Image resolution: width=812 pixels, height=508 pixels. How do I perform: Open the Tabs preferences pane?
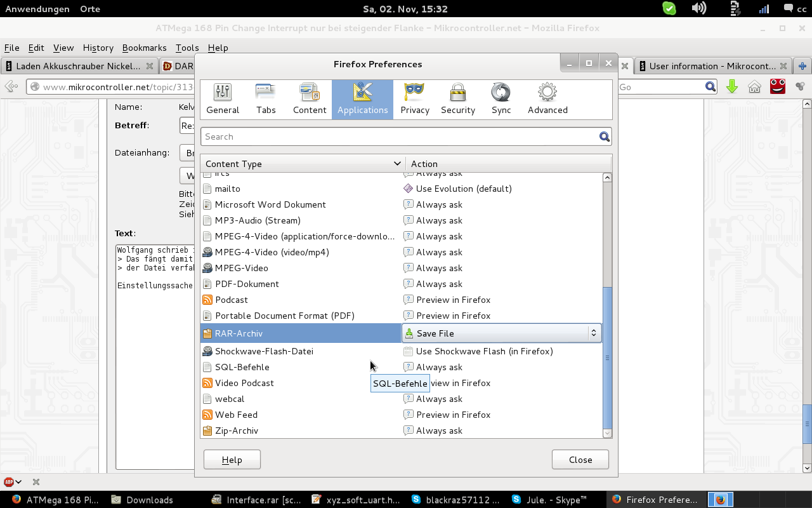266,99
